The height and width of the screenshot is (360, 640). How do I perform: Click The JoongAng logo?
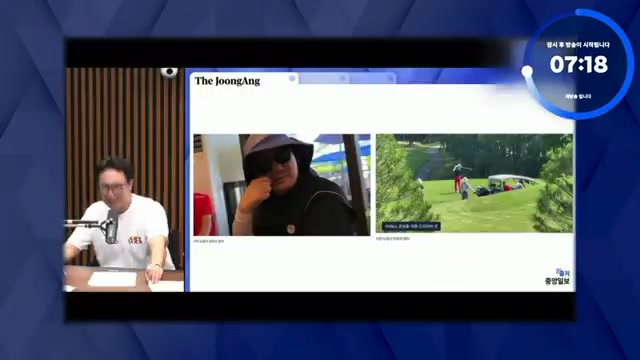[x=227, y=81]
